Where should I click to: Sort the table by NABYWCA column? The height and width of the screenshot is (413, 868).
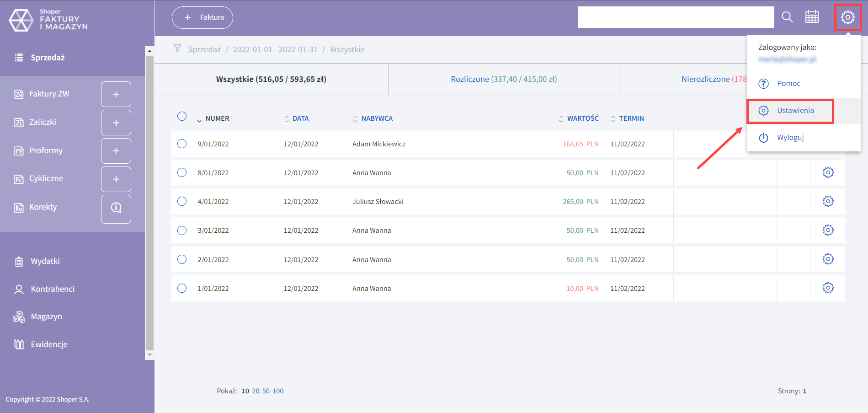[376, 118]
